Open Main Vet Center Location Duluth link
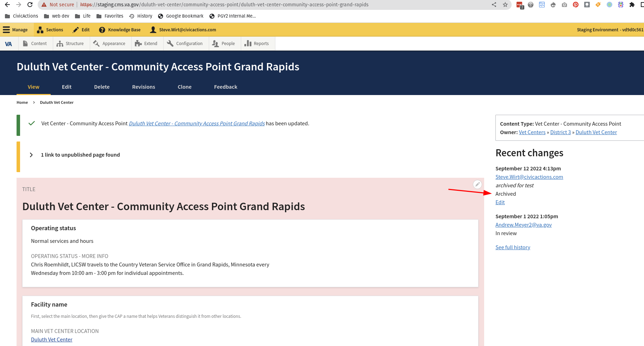The height and width of the screenshot is (346, 644). click(52, 340)
